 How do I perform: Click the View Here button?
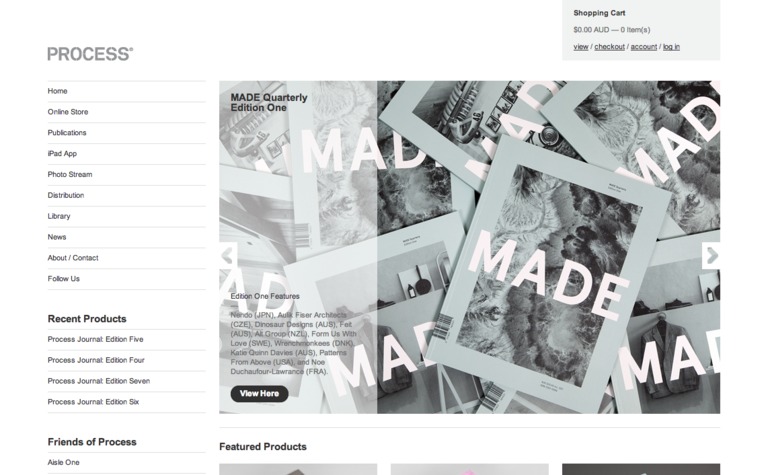259,394
